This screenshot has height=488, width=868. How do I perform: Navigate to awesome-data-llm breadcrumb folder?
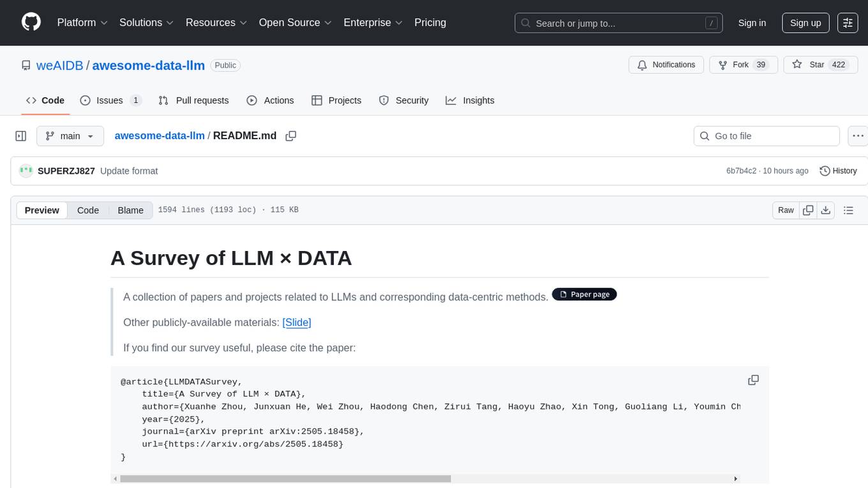coord(160,135)
